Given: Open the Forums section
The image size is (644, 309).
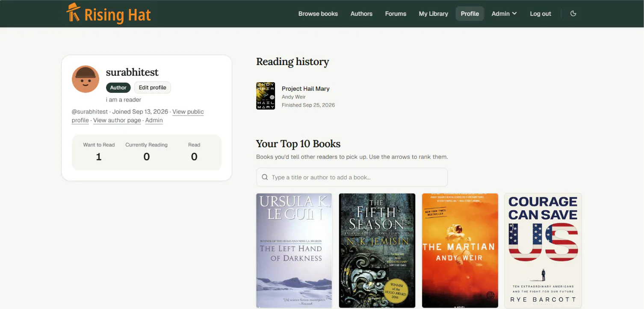Looking at the screenshot, I should 396,14.
